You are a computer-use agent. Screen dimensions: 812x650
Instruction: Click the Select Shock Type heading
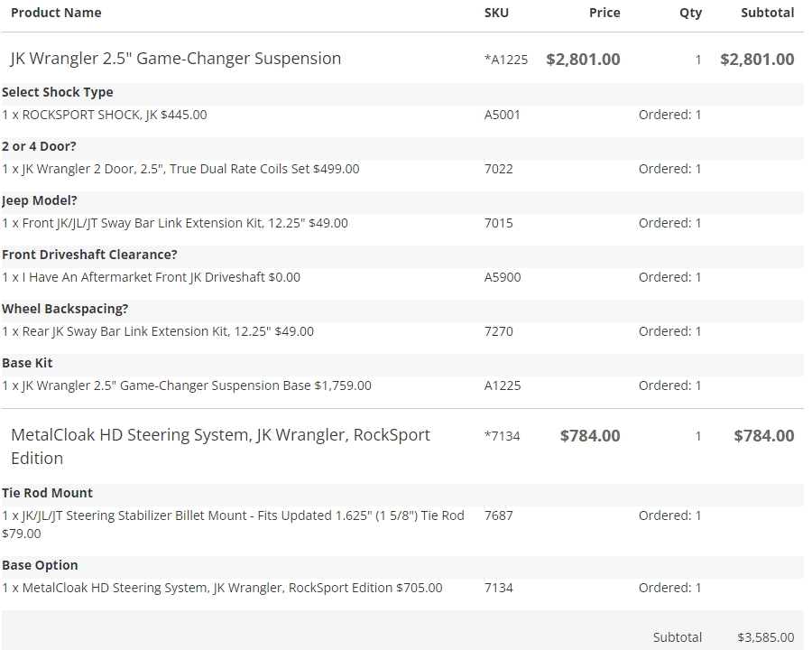click(x=58, y=92)
